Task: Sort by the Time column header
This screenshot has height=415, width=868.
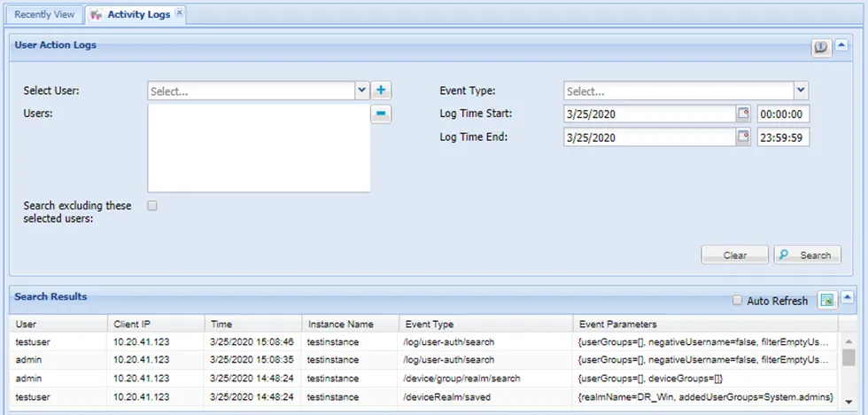Action: [253, 325]
